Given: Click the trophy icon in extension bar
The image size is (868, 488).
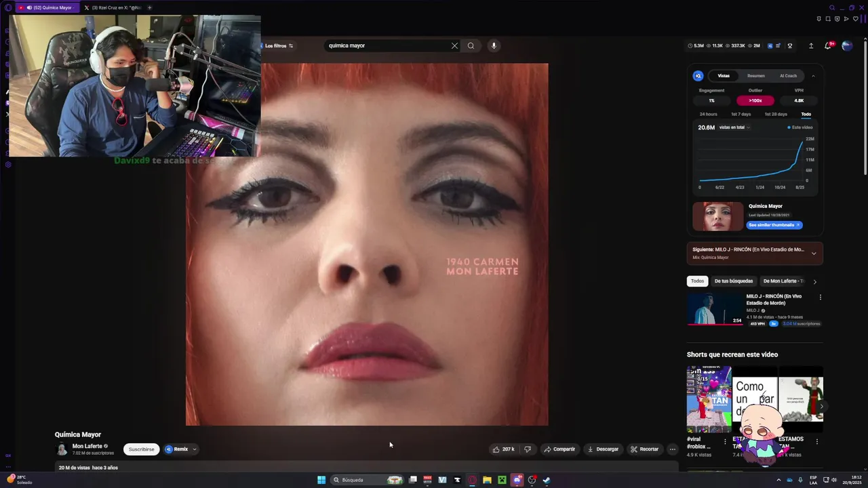Looking at the screenshot, I should pyautogui.click(x=789, y=45).
